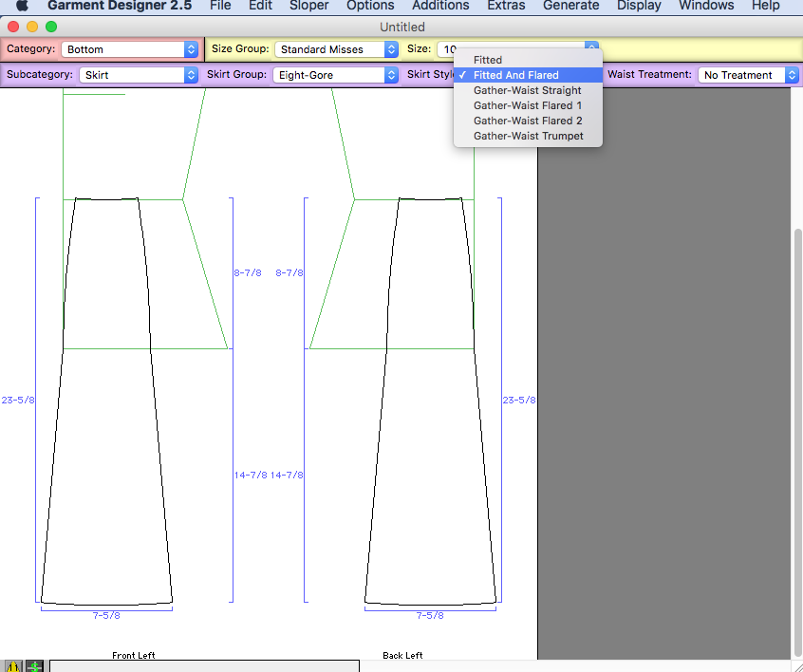Open the Windows menu
Image resolution: width=803 pixels, height=672 pixels.
click(x=706, y=6)
